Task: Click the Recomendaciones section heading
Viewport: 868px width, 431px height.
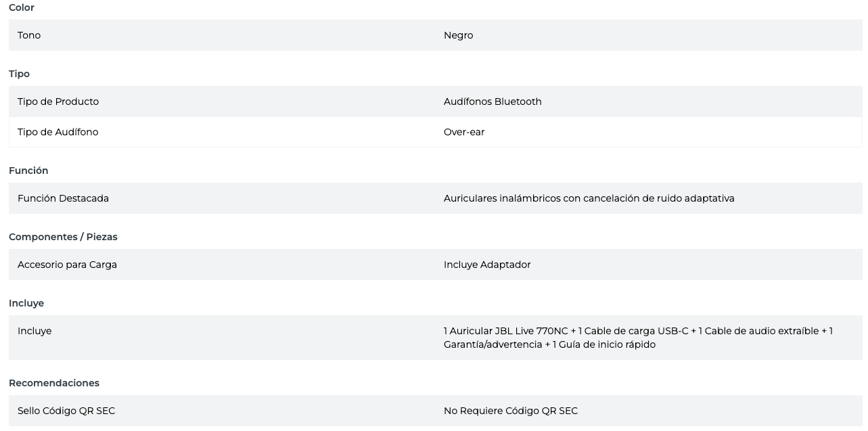Action: pos(54,383)
